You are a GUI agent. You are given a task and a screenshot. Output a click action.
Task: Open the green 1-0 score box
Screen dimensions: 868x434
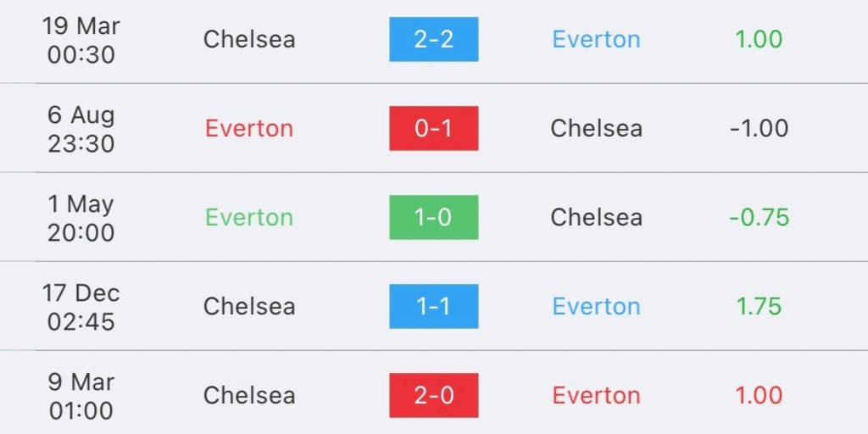pos(433,218)
